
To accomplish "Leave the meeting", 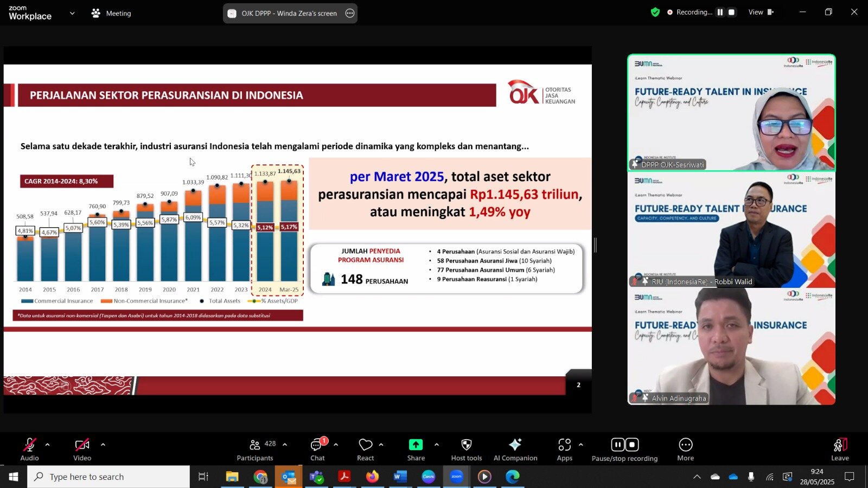I will pos(840,450).
